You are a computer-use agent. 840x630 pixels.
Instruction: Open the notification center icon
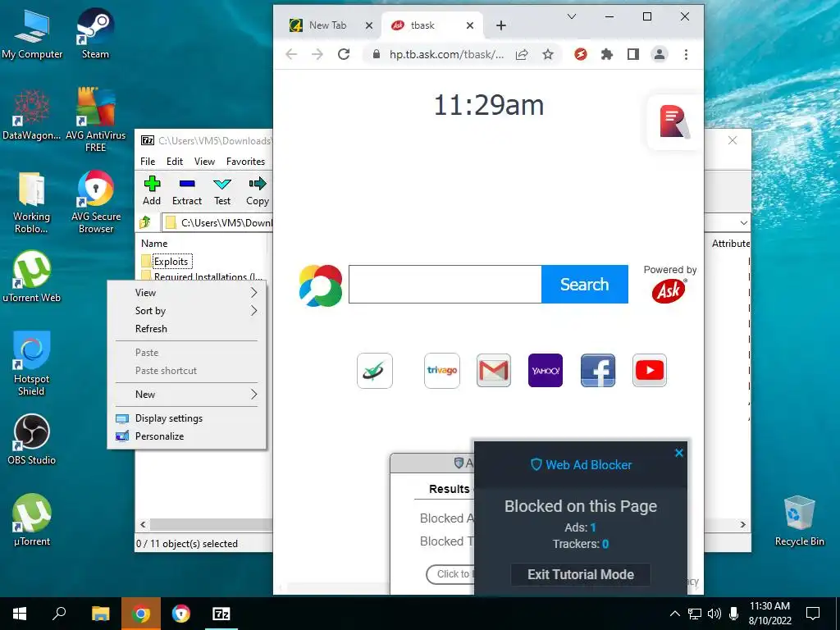pyautogui.click(x=813, y=614)
